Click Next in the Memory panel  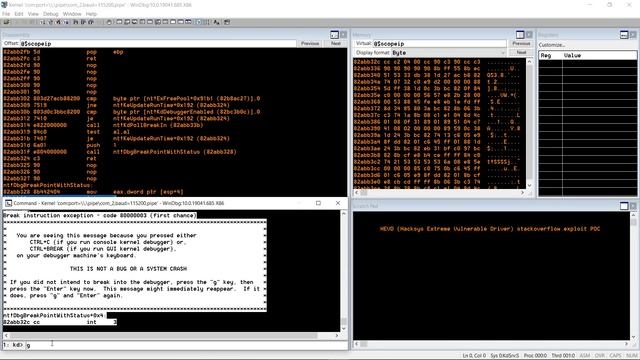click(x=521, y=52)
